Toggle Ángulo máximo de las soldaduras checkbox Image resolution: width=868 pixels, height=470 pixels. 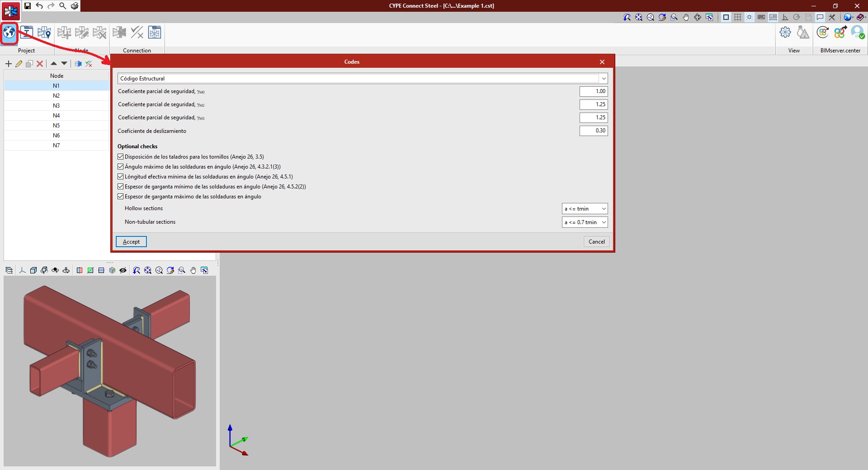coord(121,167)
